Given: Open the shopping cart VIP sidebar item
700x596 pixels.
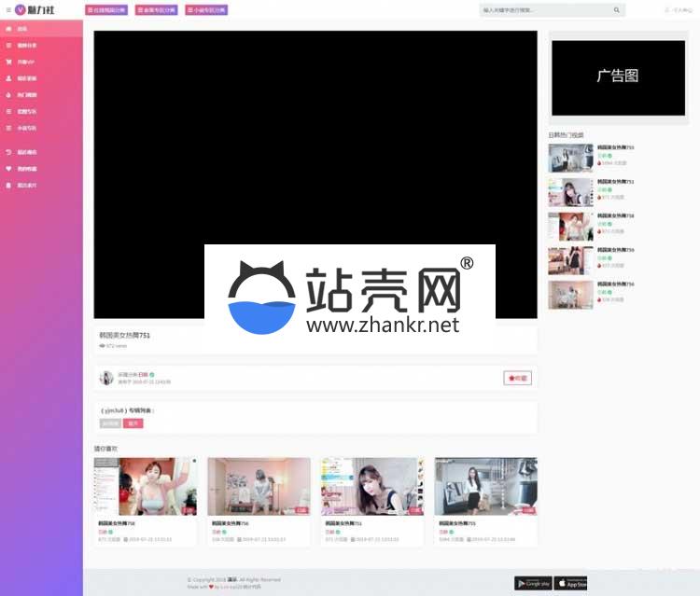Looking at the screenshot, I should pos(8,62).
